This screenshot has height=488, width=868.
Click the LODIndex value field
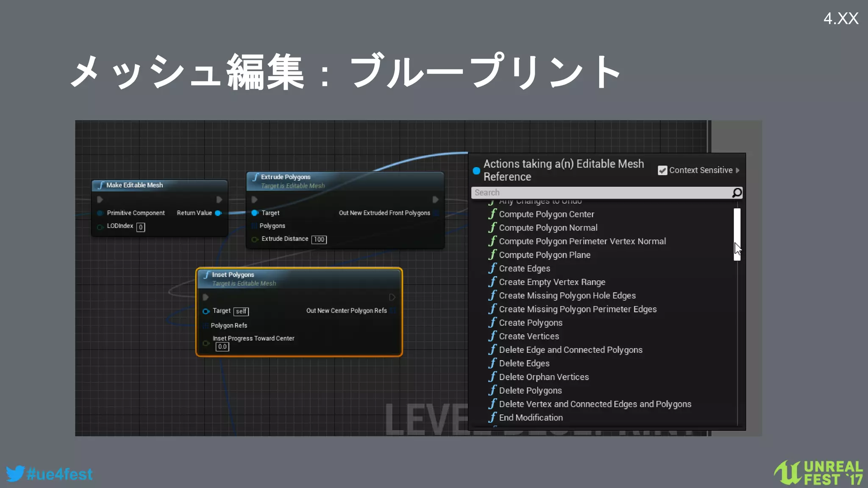[x=141, y=227]
